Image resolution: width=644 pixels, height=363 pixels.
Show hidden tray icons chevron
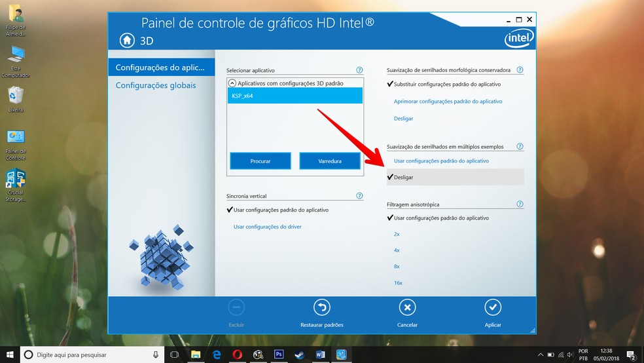[x=541, y=354]
